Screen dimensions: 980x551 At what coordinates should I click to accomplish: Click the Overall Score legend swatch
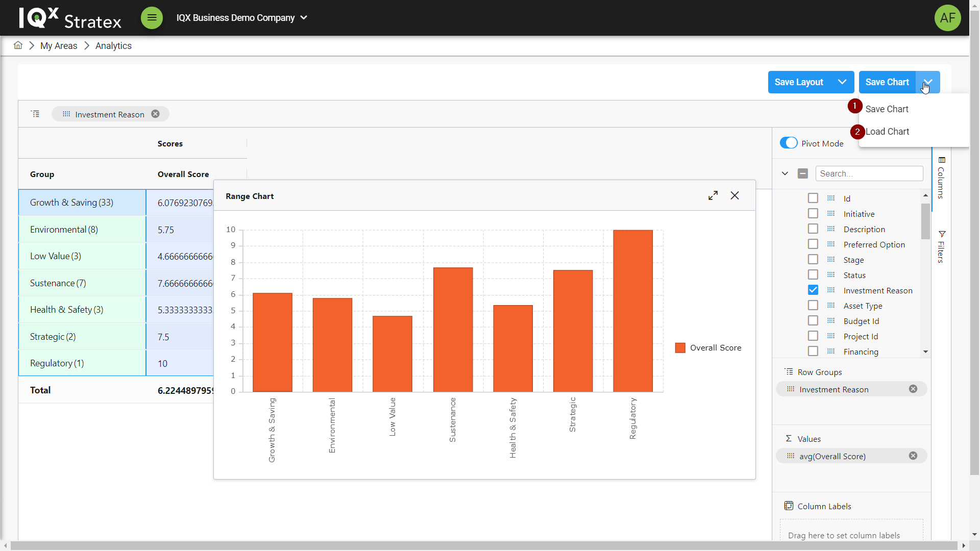tap(680, 348)
